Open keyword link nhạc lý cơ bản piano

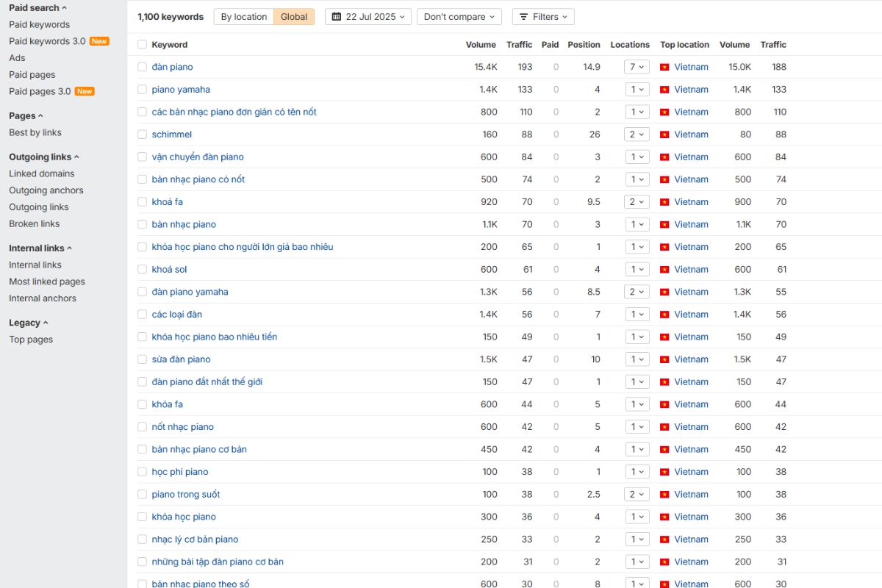tap(195, 539)
